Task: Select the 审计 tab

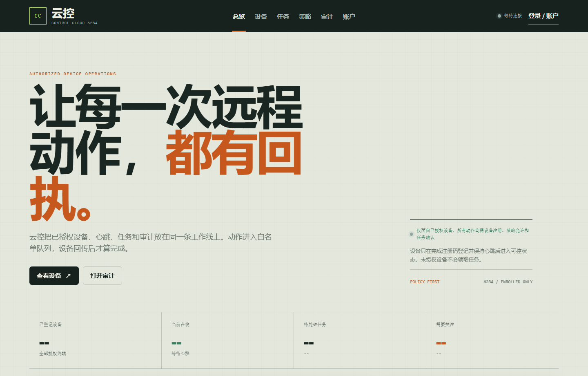Action: click(x=327, y=17)
